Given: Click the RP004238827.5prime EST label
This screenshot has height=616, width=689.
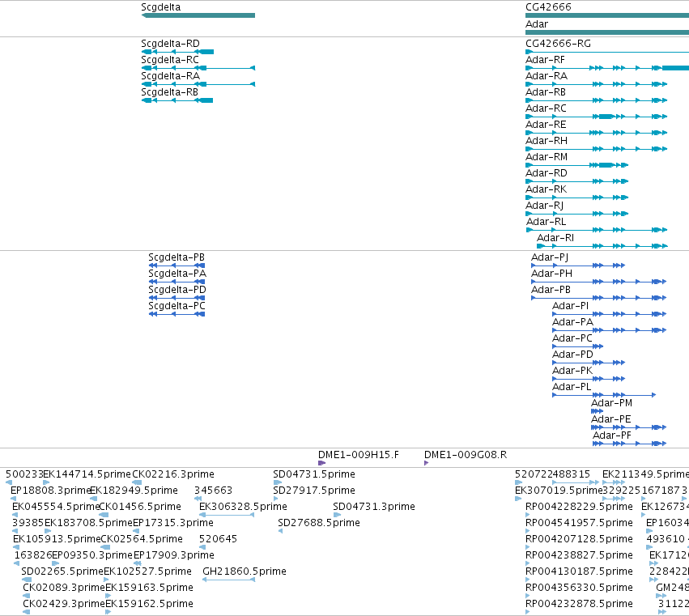Looking at the screenshot, I should (579, 555).
